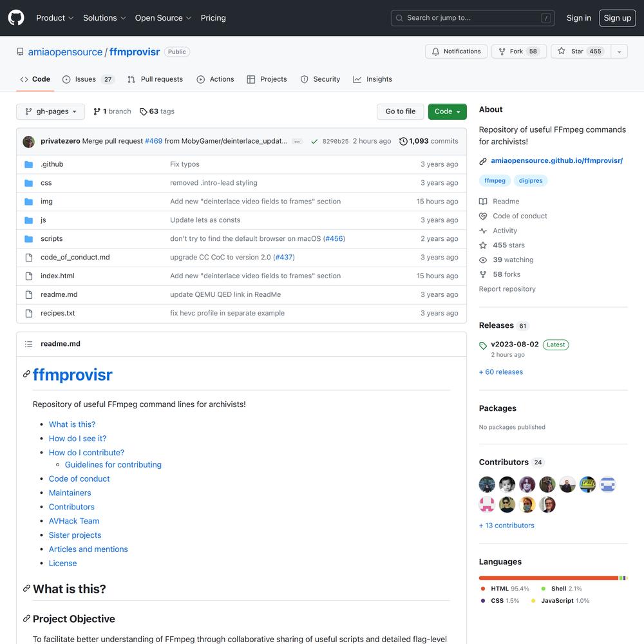This screenshot has width=644, height=644.
Task: Click the link icon beside the website URL
Action: coord(483,161)
